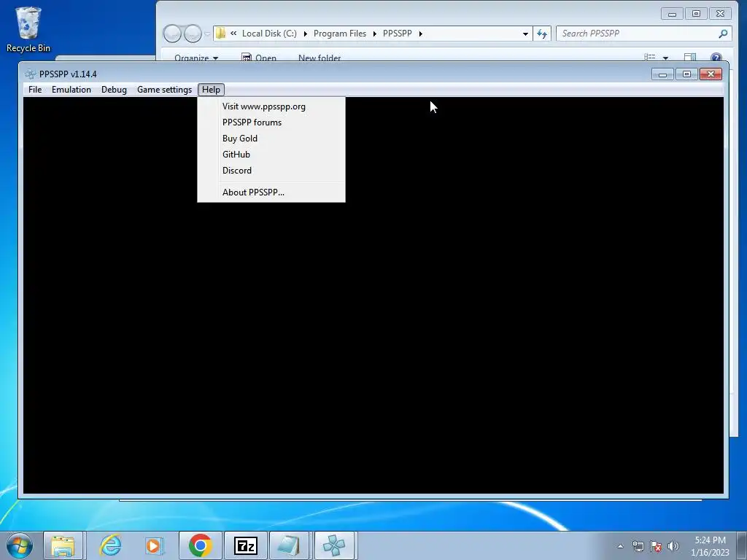Launch Internet Explorer from taskbar
Image resolution: width=747 pixels, height=560 pixels.
[x=110, y=545]
